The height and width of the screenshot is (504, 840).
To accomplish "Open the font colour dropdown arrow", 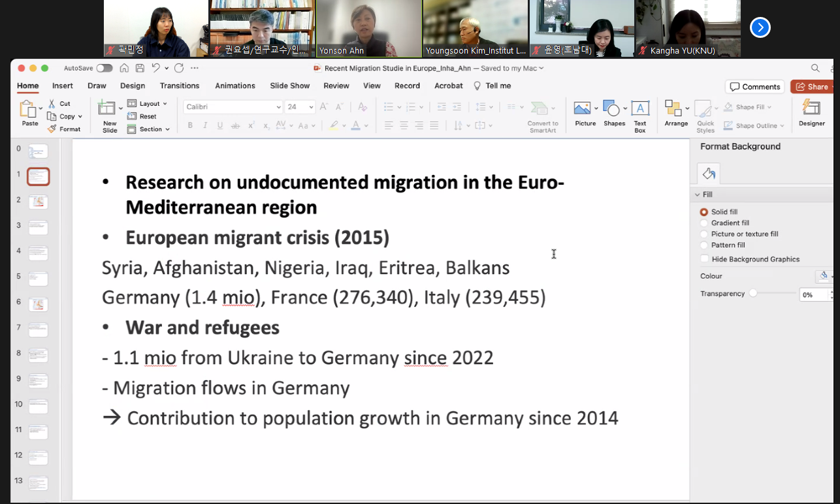I will coord(366,125).
